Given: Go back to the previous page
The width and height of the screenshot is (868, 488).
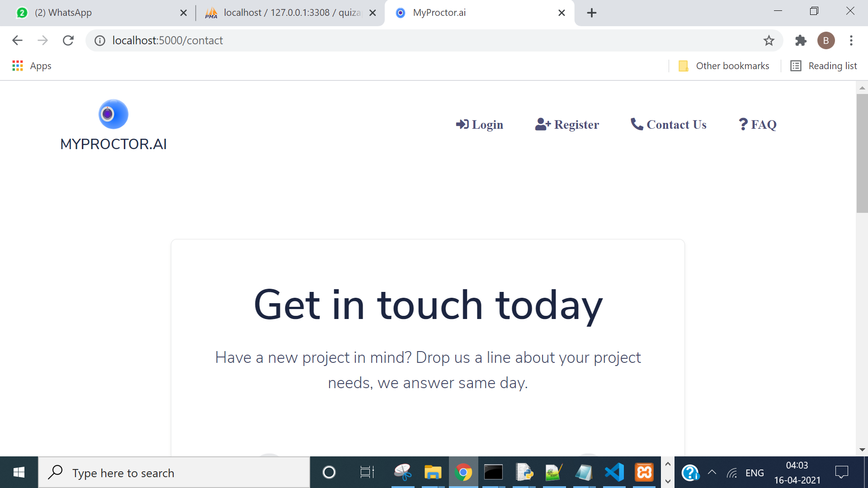Looking at the screenshot, I should point(17,41).
